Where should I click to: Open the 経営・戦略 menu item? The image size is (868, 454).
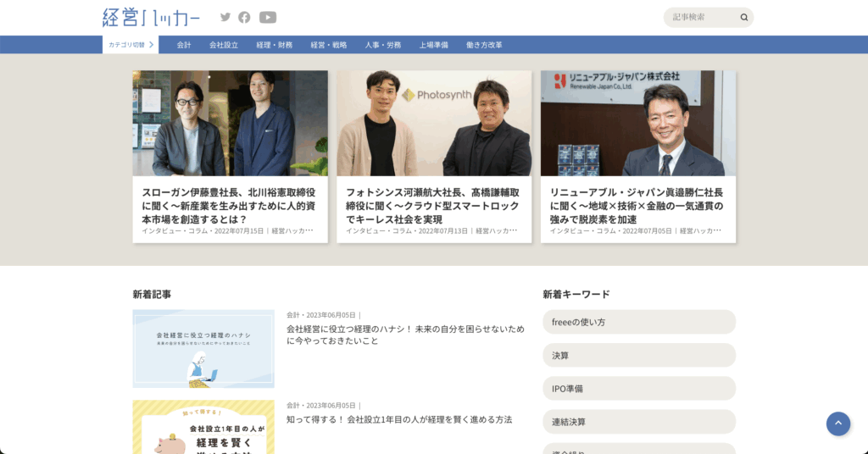[329, 45]
